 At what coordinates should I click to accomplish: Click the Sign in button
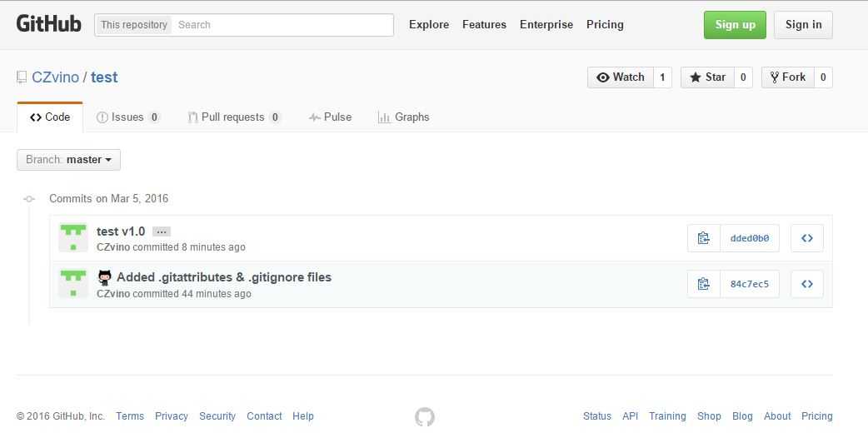[803, 25]
